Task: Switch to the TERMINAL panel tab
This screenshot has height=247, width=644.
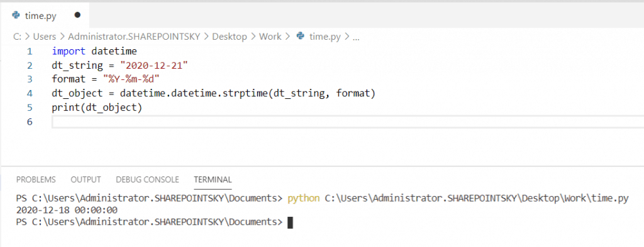Action: coord(213,180)
